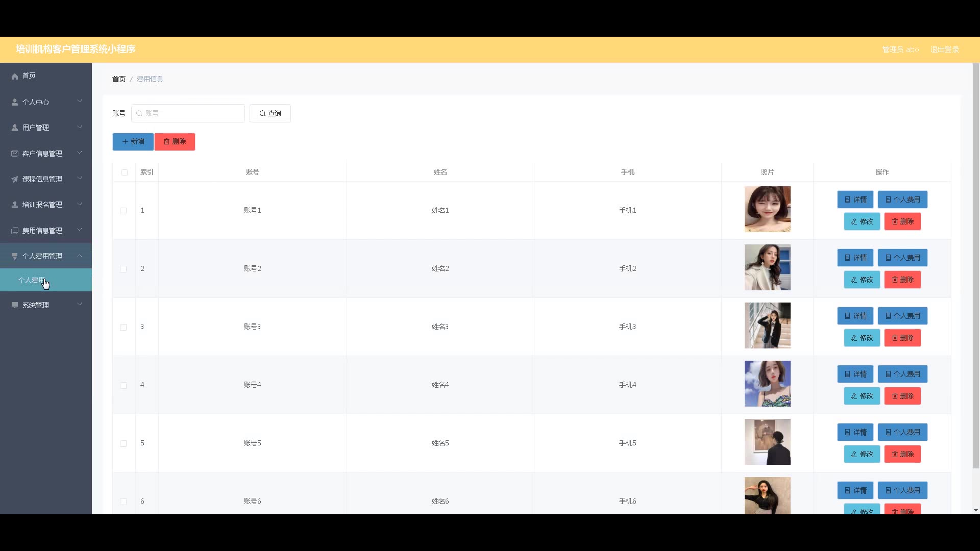This screenshot has width=980, height=551.
Task: Check the checkbox for row 账号4
Action: click(x=123, y=385)
